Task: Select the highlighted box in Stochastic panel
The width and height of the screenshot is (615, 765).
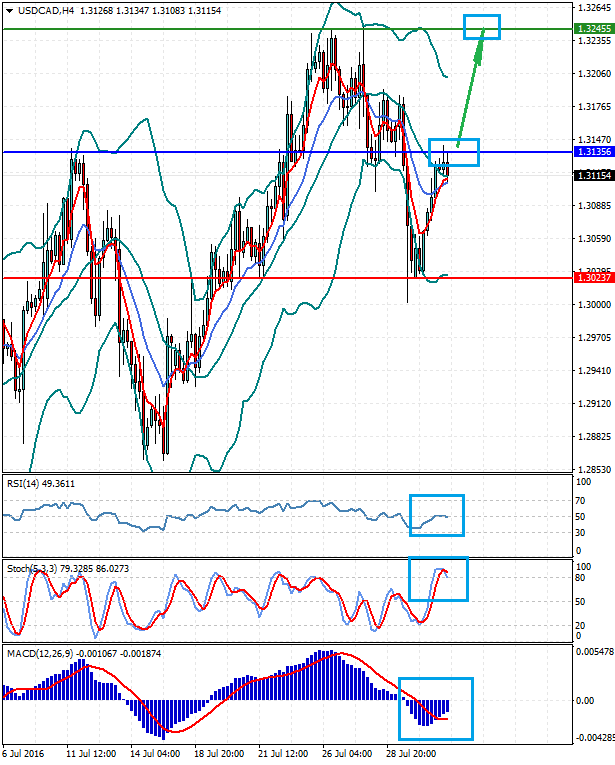Action: [x=438, y=579]
